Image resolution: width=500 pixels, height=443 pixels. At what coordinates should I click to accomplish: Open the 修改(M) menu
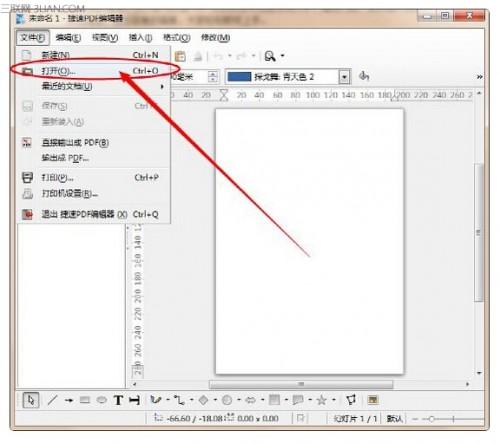(215, 38)
